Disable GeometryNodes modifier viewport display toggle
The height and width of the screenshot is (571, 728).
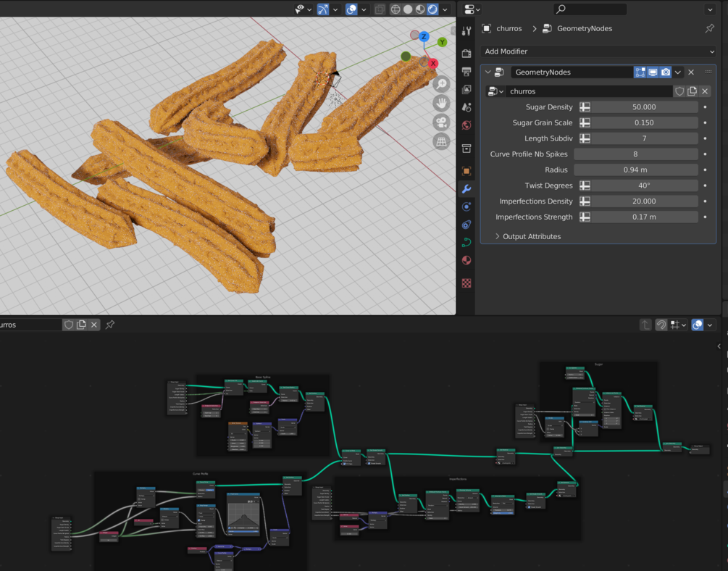[653, 72]
